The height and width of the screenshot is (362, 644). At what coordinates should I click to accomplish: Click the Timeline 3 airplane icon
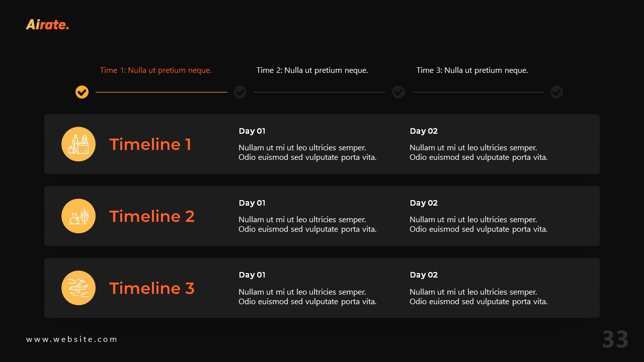pyautogui.click(x=78, y=288)
